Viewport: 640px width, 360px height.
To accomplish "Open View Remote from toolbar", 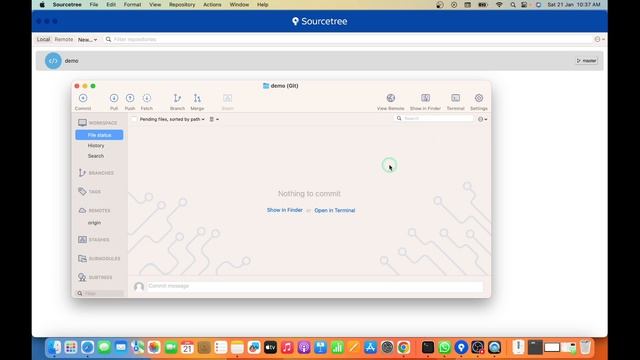I will click(391, 98).
